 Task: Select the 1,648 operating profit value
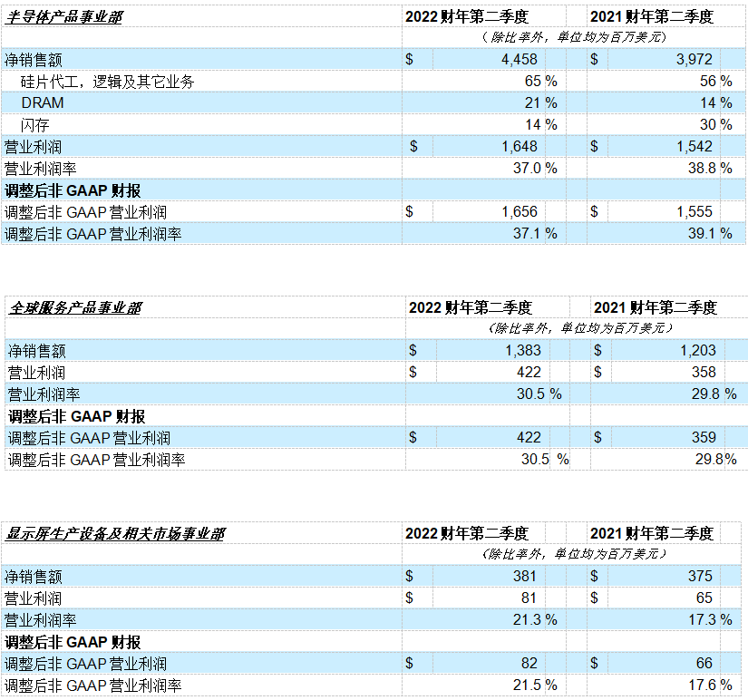click(x=517, y=147)
